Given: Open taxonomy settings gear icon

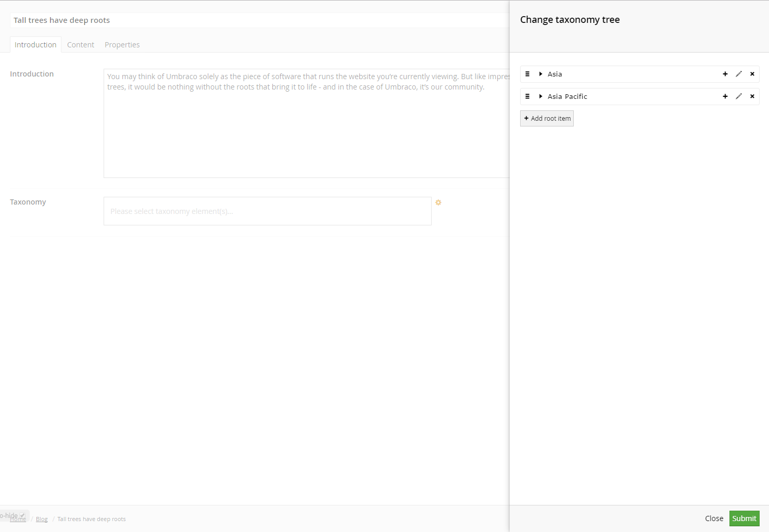Looking at the screenshot, I should (438, 202).
